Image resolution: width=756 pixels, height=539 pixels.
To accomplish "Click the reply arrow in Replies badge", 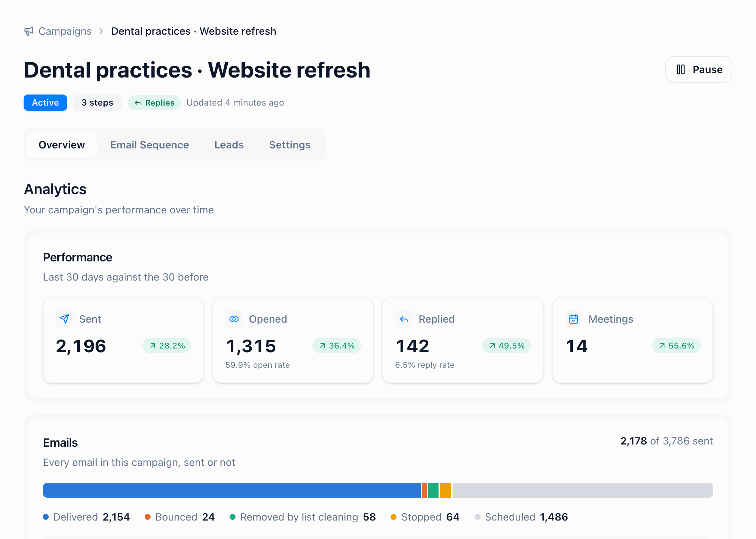I will [138, 103].
